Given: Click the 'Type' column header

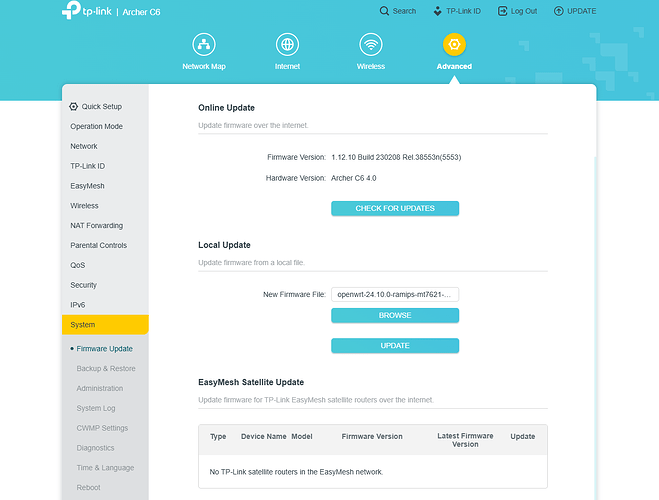Looking at the screenshot, I should pos(218,437).
